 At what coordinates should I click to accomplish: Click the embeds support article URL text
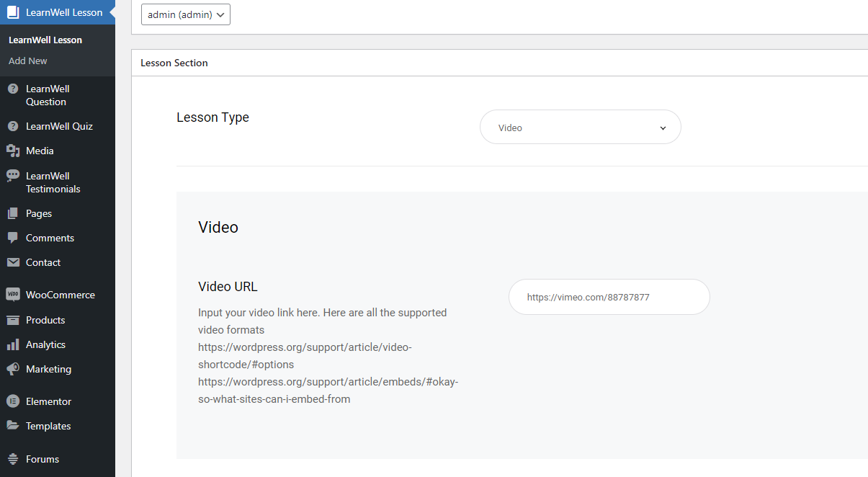(328, 391)
